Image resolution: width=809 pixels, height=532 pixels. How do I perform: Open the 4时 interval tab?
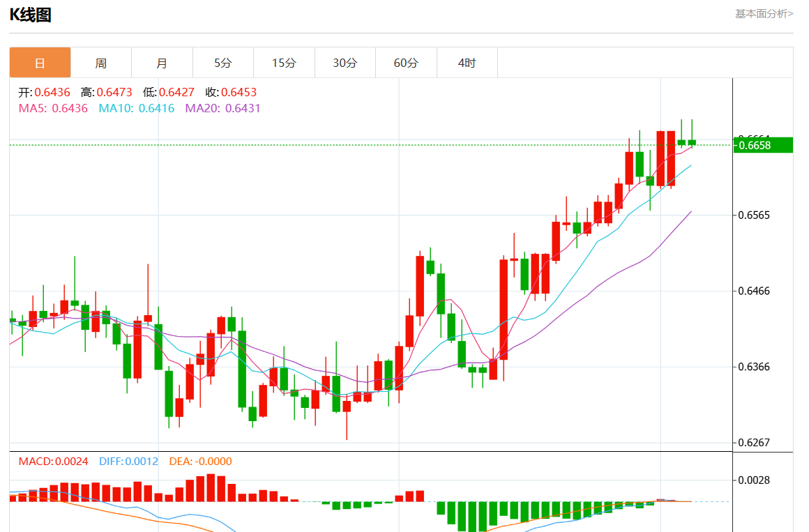pyautogui.click(x=467, y=63)
